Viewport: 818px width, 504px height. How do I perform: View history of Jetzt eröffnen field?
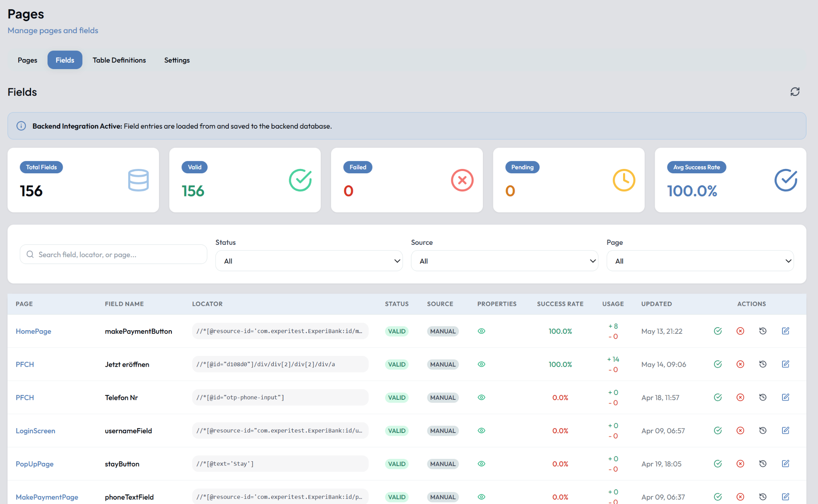[763, 364]
